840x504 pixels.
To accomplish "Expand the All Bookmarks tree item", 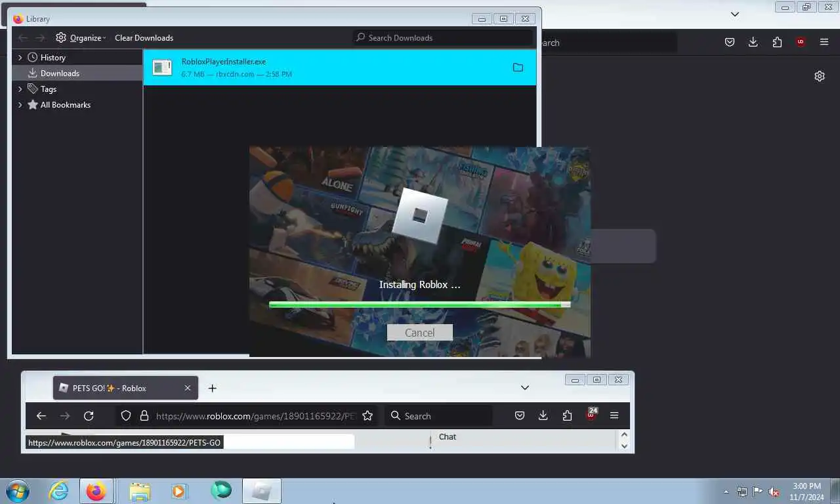I will [20, 104].
